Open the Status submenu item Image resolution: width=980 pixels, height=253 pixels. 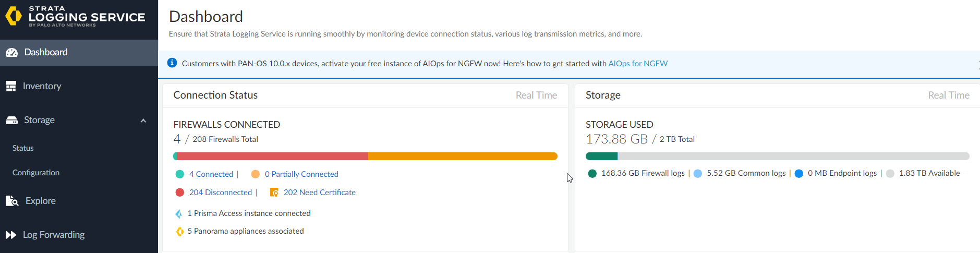coord(23,148)
